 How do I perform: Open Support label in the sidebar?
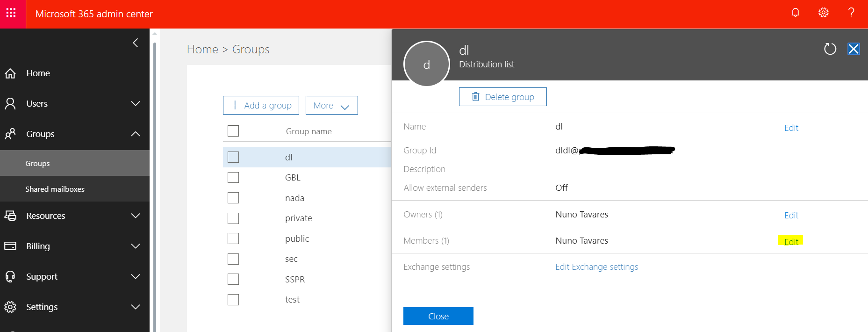click(x=42, y=276)
